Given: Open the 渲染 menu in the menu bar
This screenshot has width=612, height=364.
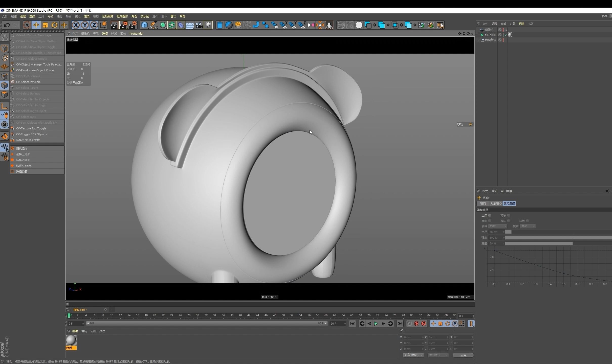Looking at the screenshot, I should [86, 16].
